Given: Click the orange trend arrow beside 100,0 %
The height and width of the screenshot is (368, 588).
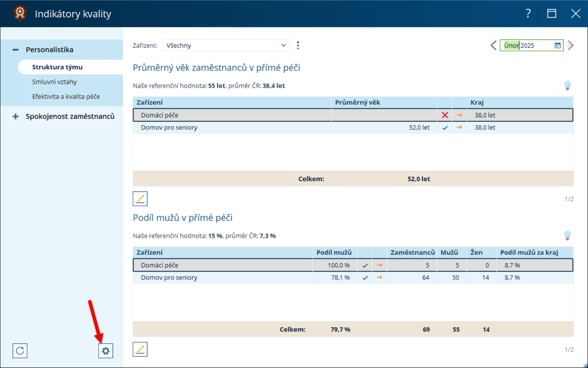Looking at the screenshot, I should point(379,265).
